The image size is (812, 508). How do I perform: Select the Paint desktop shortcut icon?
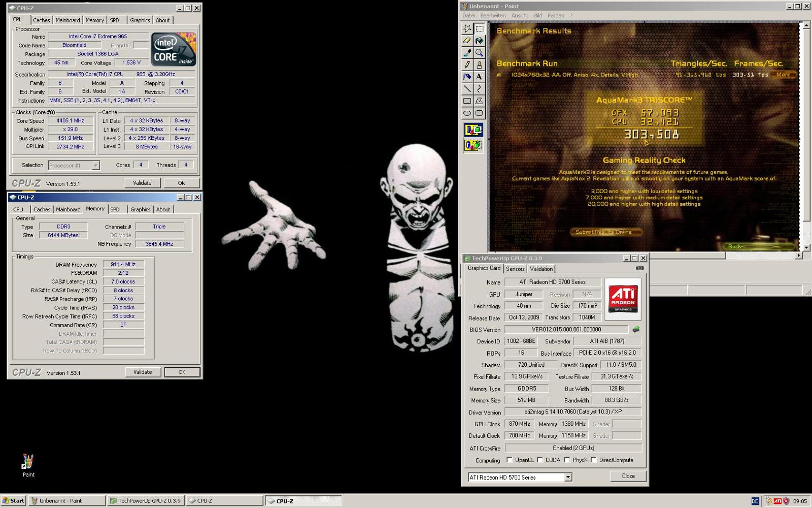coord(28,465)
